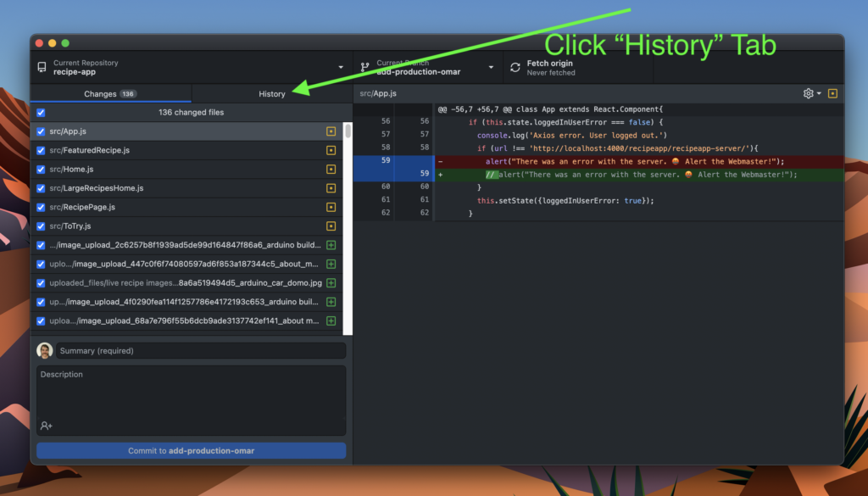The height and width of the screenshot is (496, 868).
Task: Click the branch icon near add-production-omar
Action: [364, 67]
